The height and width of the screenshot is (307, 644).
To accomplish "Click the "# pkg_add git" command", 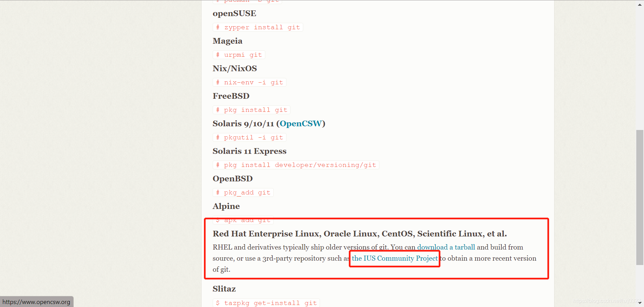I will coord(243,192).
